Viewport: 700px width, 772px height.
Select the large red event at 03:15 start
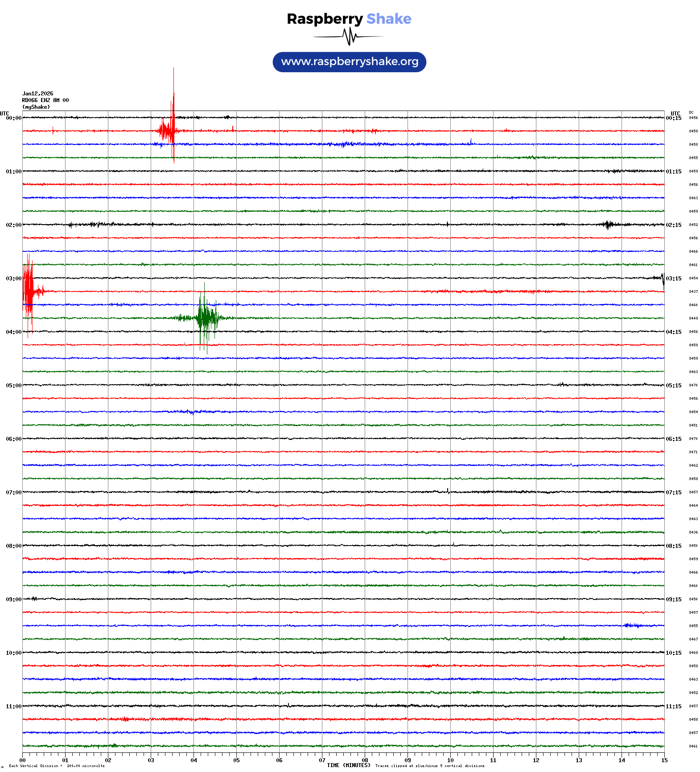[28, 292]
